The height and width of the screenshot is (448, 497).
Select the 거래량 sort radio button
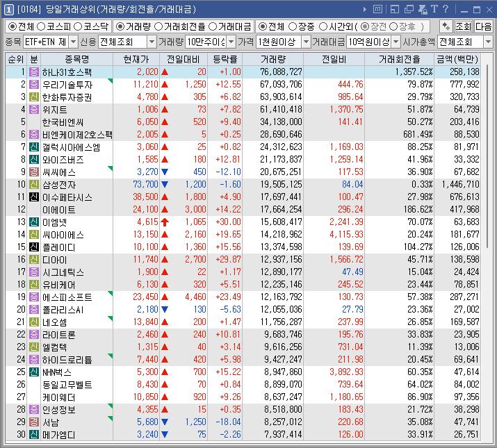[x=120, y=26]
